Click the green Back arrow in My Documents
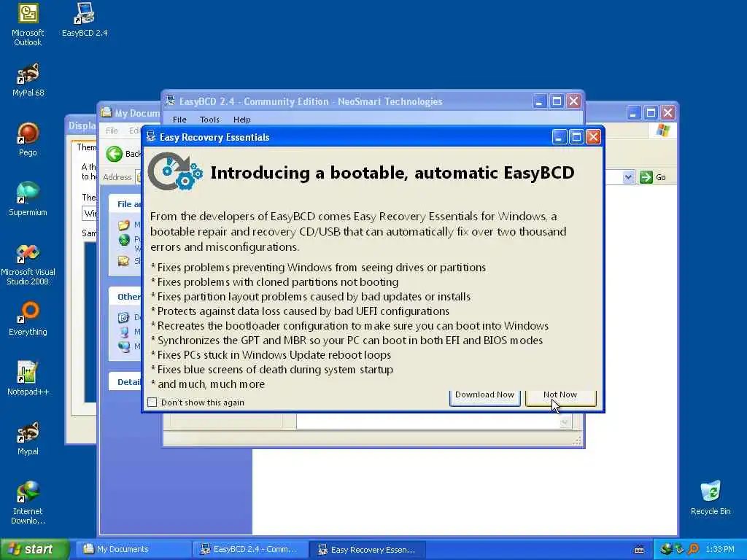The image size is (747, 560). [x=115, y=154]
